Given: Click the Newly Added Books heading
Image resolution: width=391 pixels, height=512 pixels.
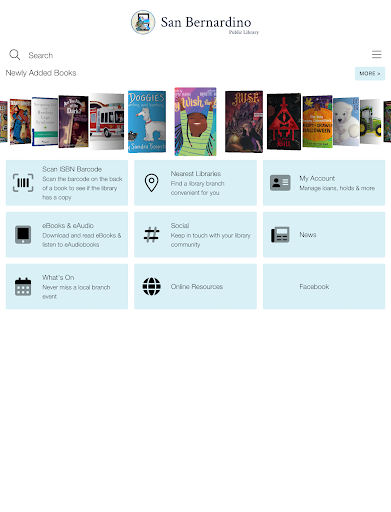Looking at the screenshot, I should [41, 73].
